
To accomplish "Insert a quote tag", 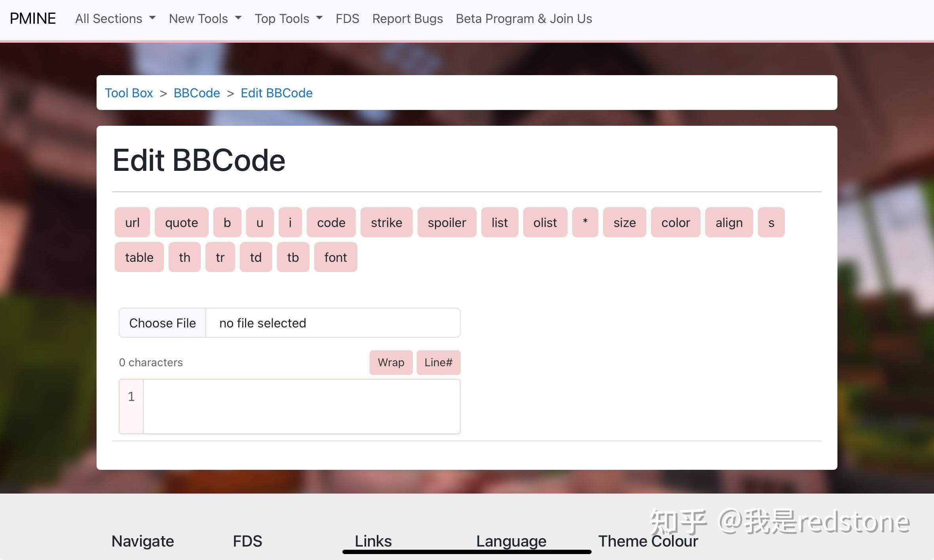I will pyautogui.click(x=181, y=223).
